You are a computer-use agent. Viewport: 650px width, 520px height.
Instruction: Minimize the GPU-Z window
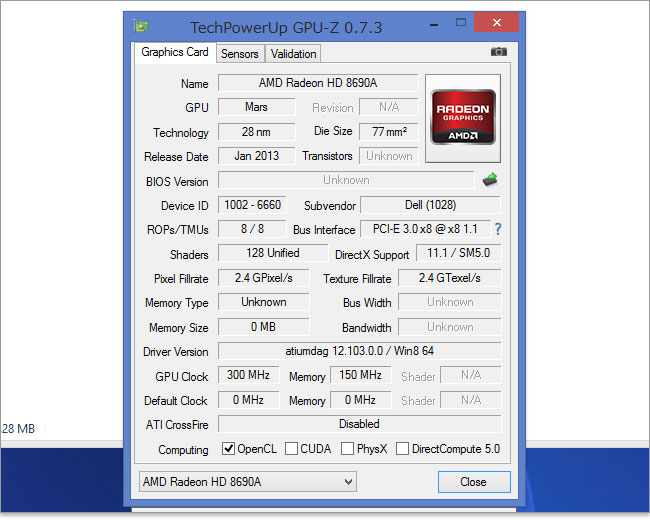tap(434, 24)
